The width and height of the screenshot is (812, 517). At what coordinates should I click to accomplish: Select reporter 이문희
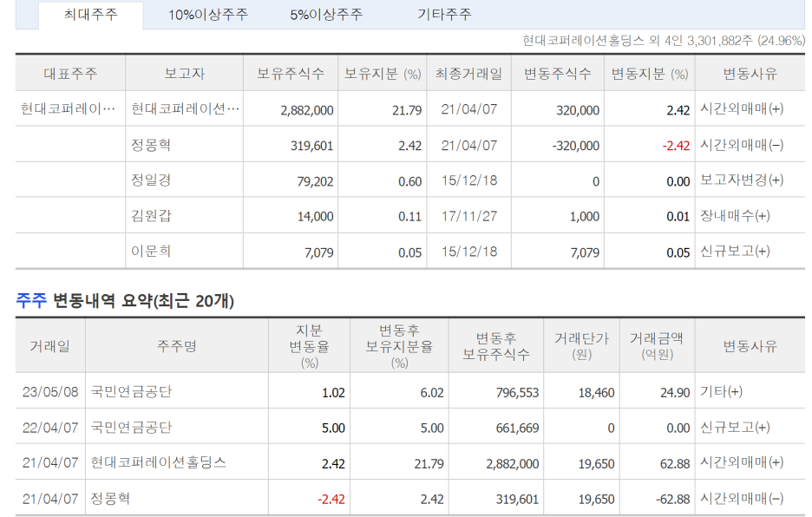(x=151, y=251)
